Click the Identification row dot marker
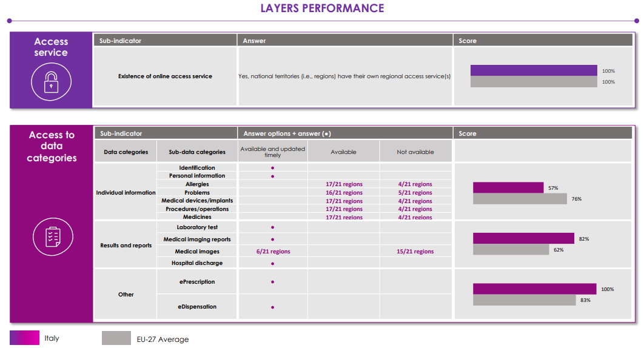The width and height of the screenshot is (644, 348). (x=273, y=168)
